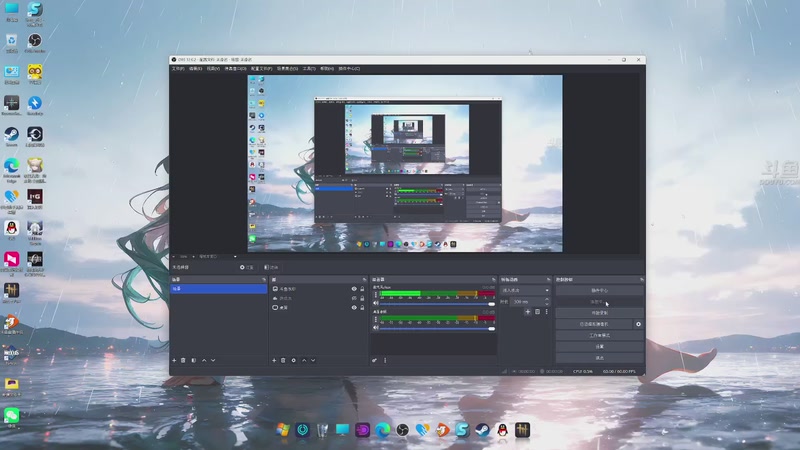
Task: Move scene down in Scenes toolbar
Action: pyautogui.click(x=213, y=360)
